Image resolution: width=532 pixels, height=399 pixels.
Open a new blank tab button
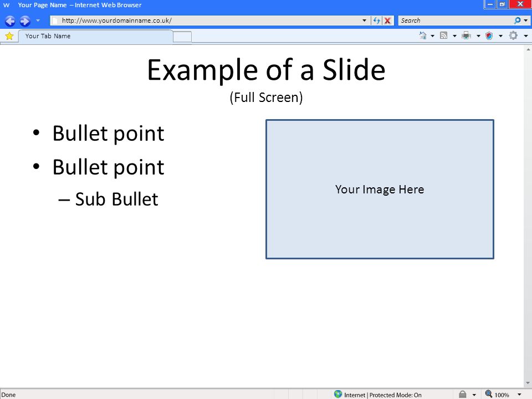[x=182, y=37]
